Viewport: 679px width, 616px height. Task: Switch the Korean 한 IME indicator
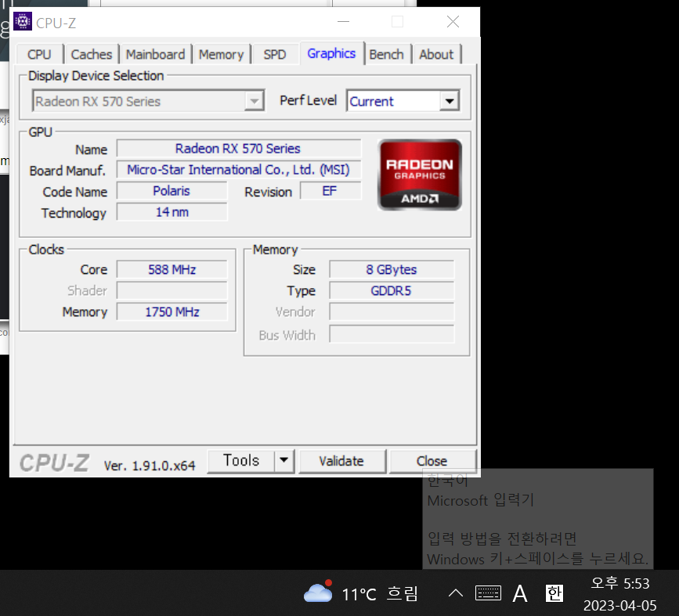(554, 593)
